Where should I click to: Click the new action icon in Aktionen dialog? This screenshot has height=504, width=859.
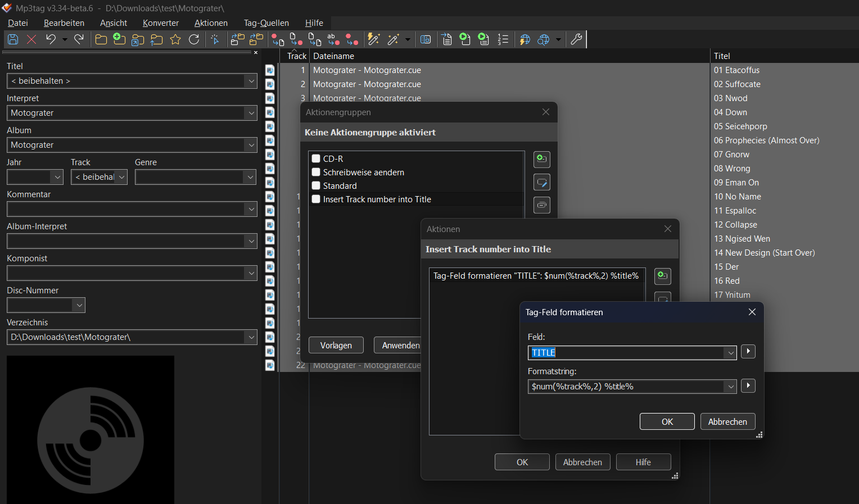pos(663,276)
